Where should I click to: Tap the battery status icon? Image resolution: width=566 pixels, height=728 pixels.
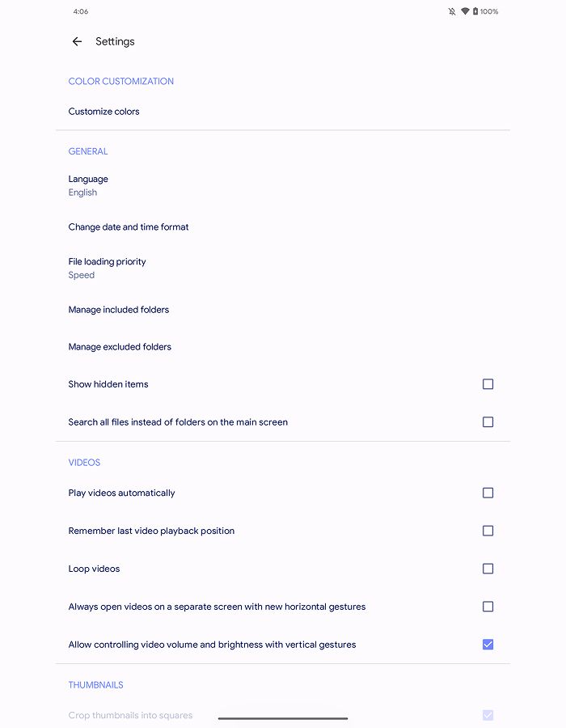click(x=475, y=12)
